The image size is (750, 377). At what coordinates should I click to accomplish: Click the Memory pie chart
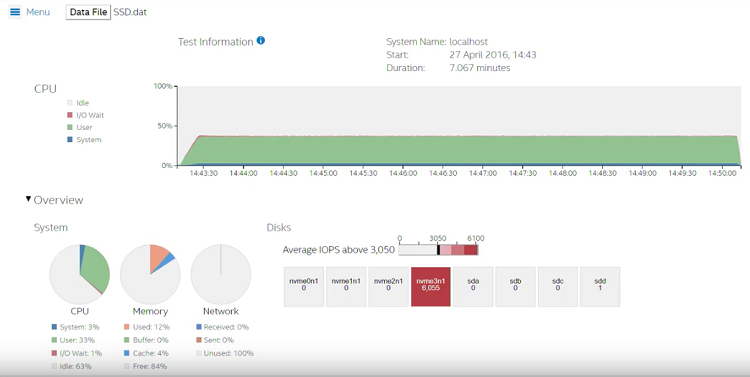[150, 274]
